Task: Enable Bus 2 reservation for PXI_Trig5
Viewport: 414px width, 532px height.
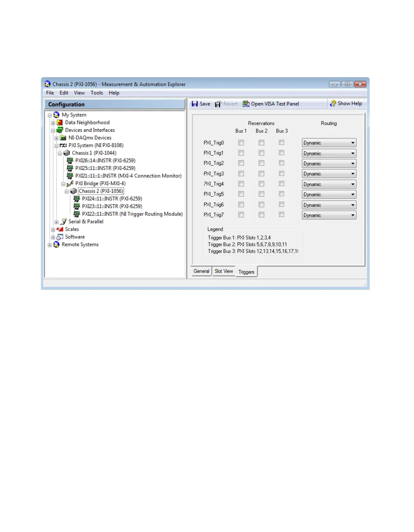Action: click(x=261, y=194)
